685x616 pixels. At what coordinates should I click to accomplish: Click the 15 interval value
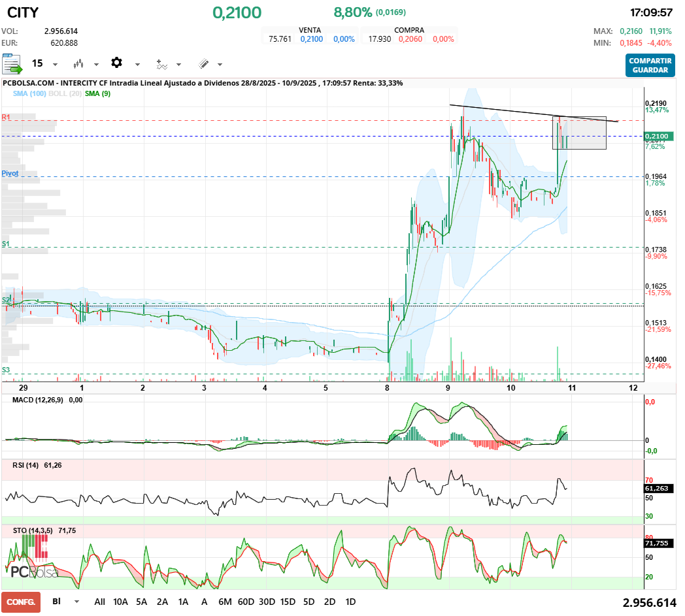[x=37, y=64]
